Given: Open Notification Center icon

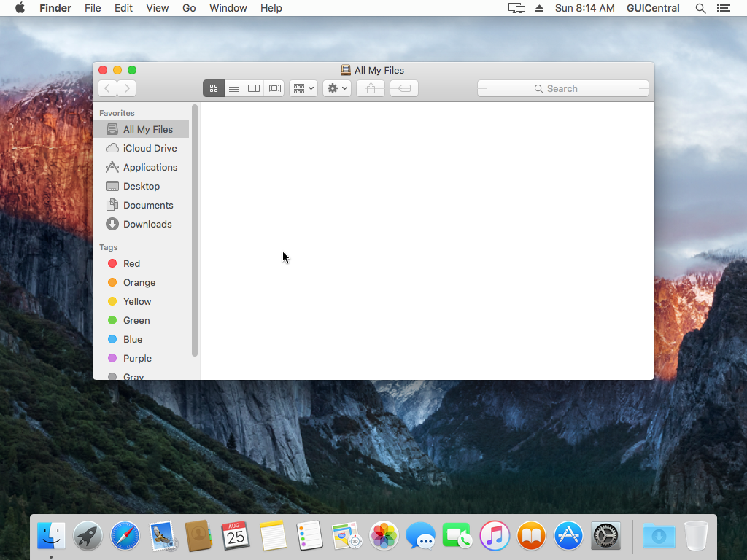Looking at the screenshot, I should click(x=724, y=8).
